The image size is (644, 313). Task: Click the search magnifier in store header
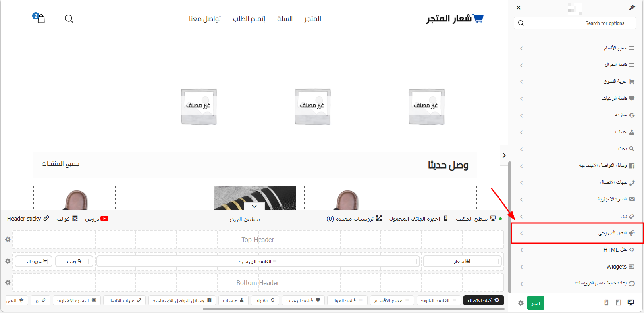(69, 19)
